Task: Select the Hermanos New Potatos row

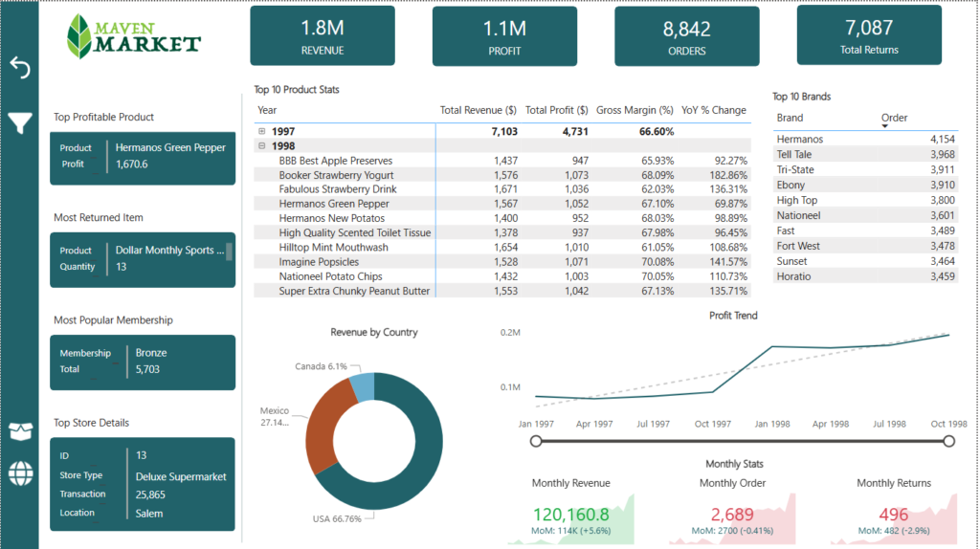Action: pyautogui.click(x=501, y=218)
